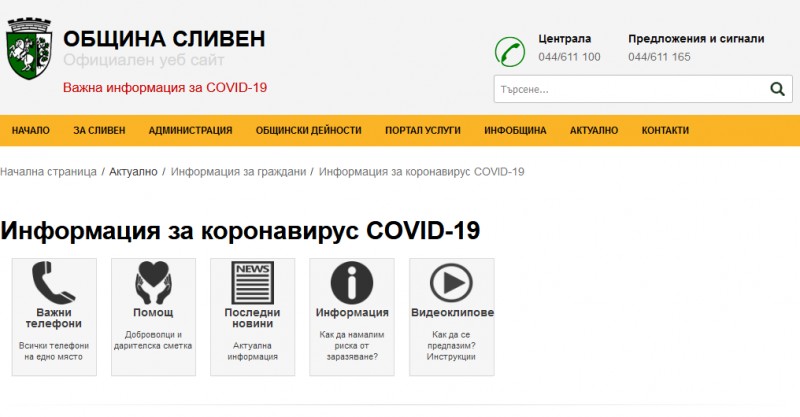
Task: Select АДМИНИСТРАЦИЯ in the navigation bar
Action: click(190, 131)
